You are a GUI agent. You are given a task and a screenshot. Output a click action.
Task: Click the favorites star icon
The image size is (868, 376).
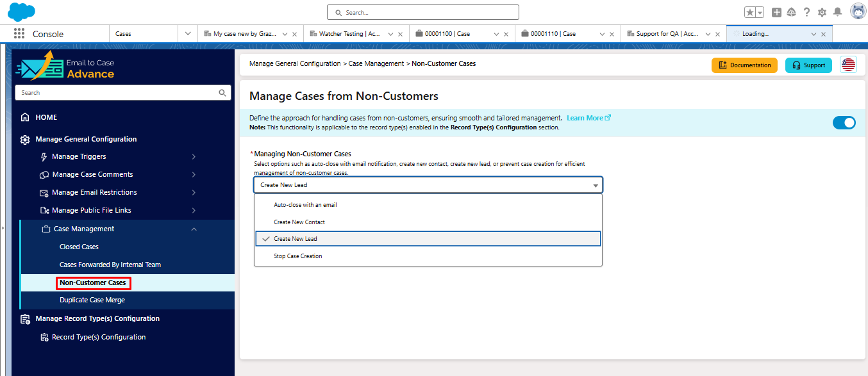point(750,12)
